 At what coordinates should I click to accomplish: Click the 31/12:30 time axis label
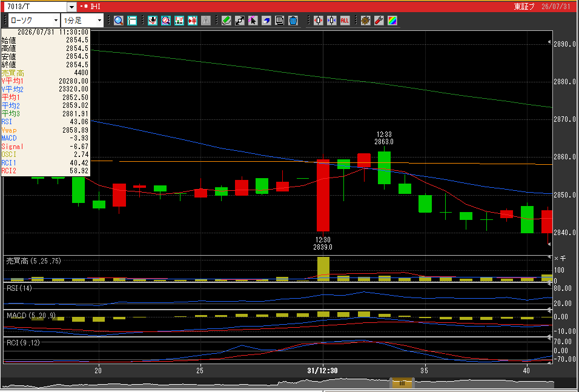click(x=321, y=370)
